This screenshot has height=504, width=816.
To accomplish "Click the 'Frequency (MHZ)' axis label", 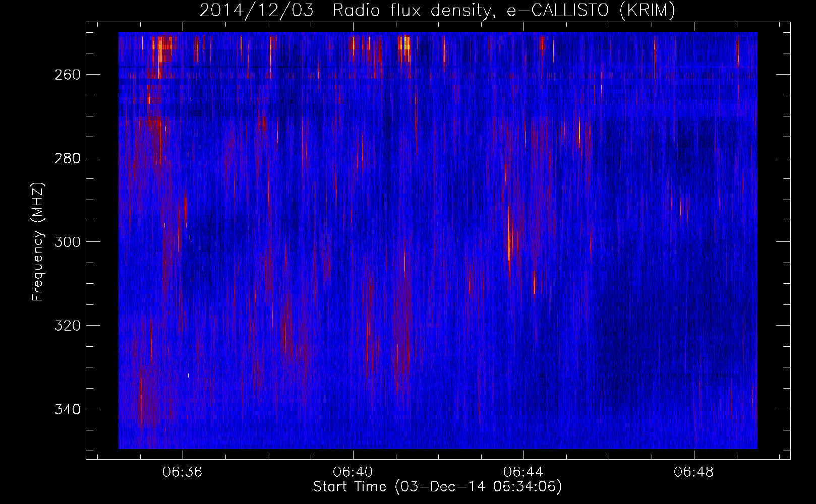I will click(x=38, y=241).
